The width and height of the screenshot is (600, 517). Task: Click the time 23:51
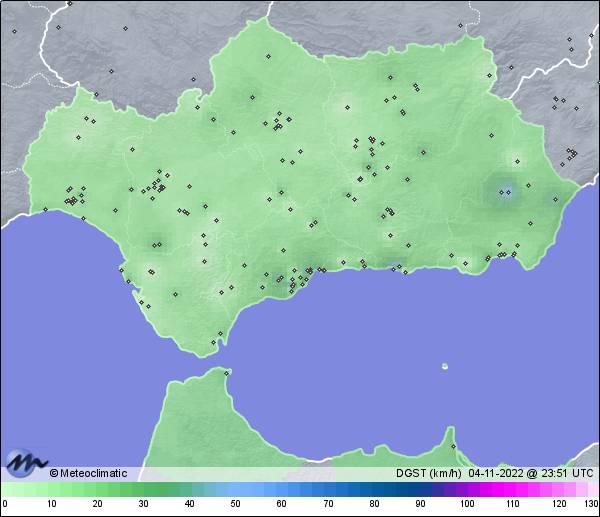pyautogui.click(x=554, y=473)
